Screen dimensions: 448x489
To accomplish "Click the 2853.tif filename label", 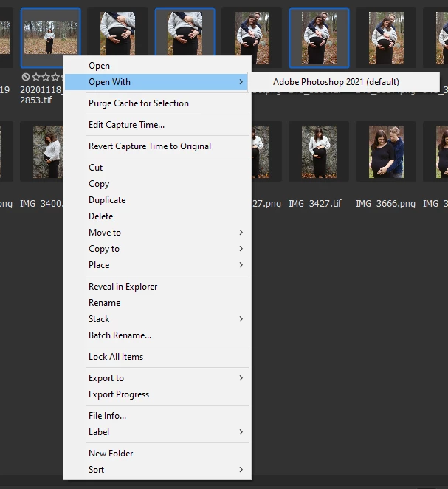I will point(41,95).
